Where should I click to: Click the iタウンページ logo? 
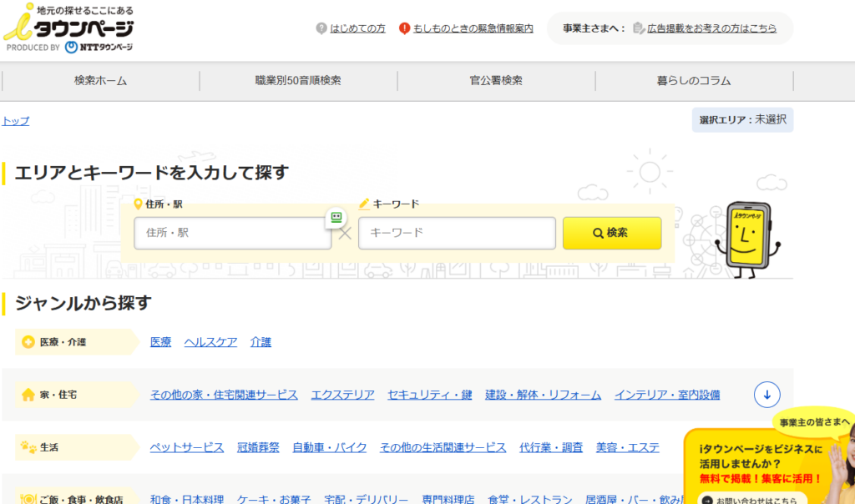[x=68, y=28]
